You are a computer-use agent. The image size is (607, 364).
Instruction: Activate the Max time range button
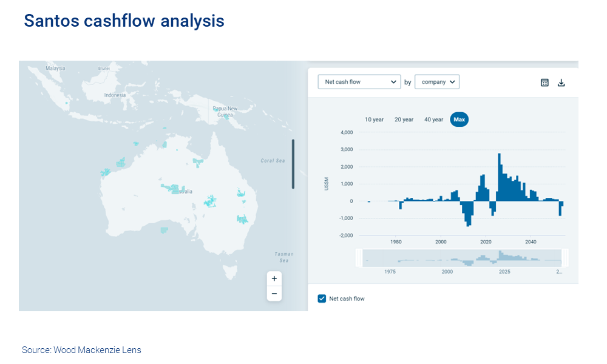point(459,120)
